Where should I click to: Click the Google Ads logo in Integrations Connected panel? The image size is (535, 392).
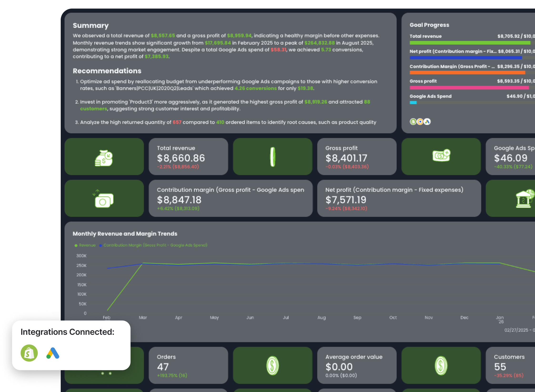click(53, 353)
